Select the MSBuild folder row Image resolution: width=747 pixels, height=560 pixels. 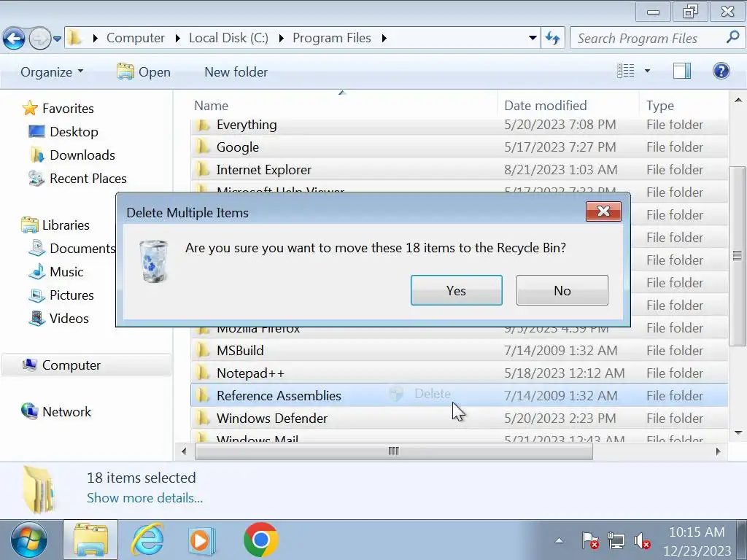click(460, 351)
